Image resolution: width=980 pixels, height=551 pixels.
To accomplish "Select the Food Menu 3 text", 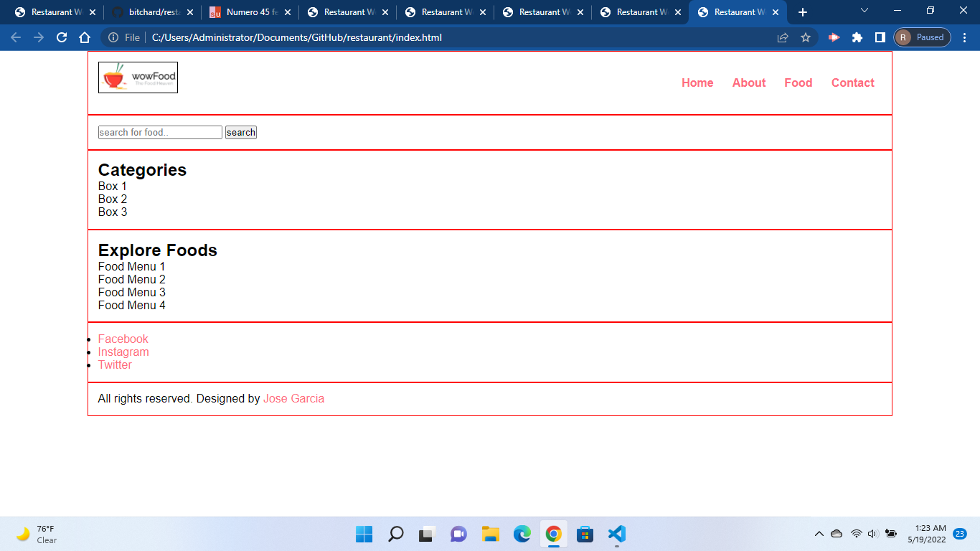I will coord(132,292).
